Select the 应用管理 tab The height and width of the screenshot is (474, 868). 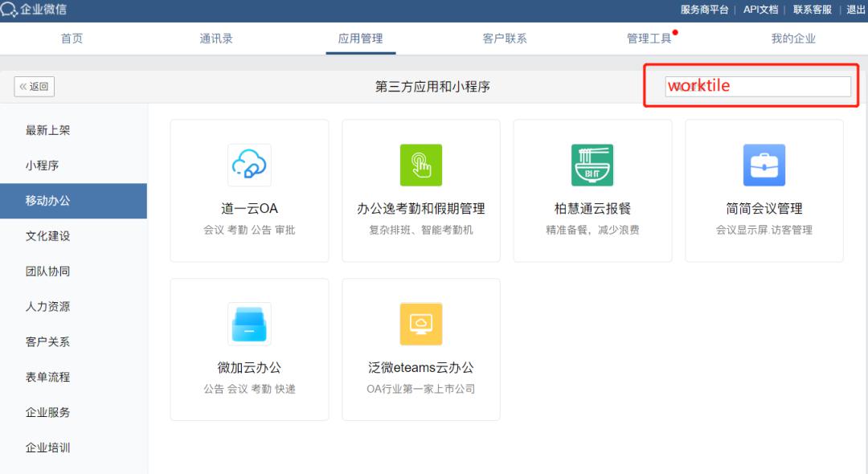point(360,39)
